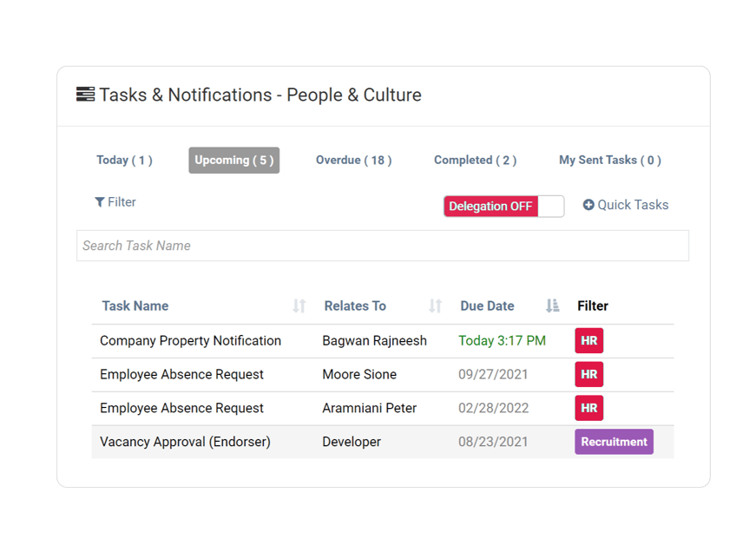756x552 pixels.
Task: Click the tasks list icon beside title
Action: (x=85, y=95)
